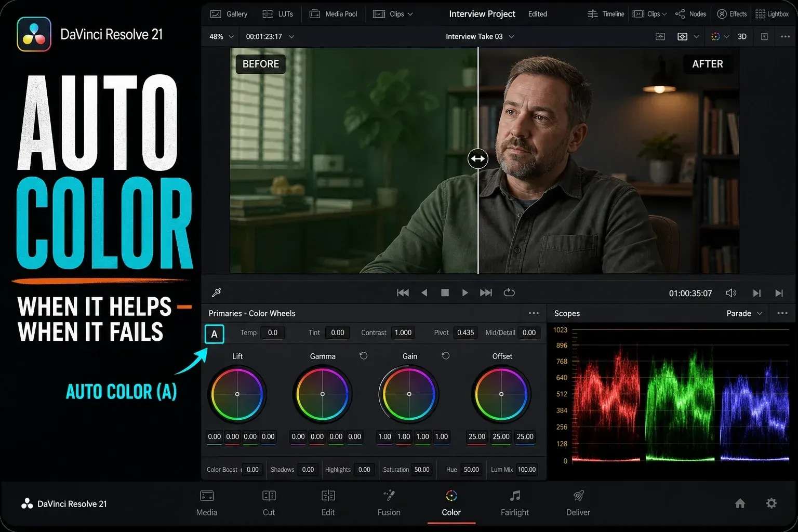
Task: Open the Nodes editor
Action: click(690, 14)
